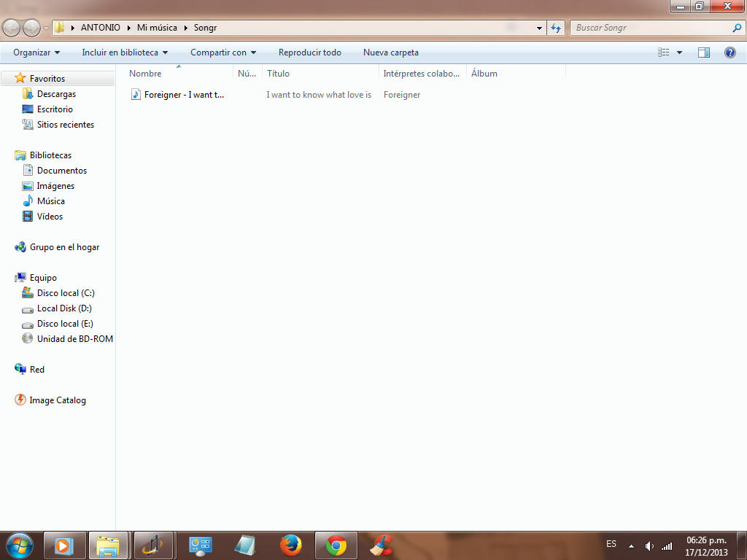Open the view options dropdown arrow
The width and height of the screenshot is (747, 560).
680,52
